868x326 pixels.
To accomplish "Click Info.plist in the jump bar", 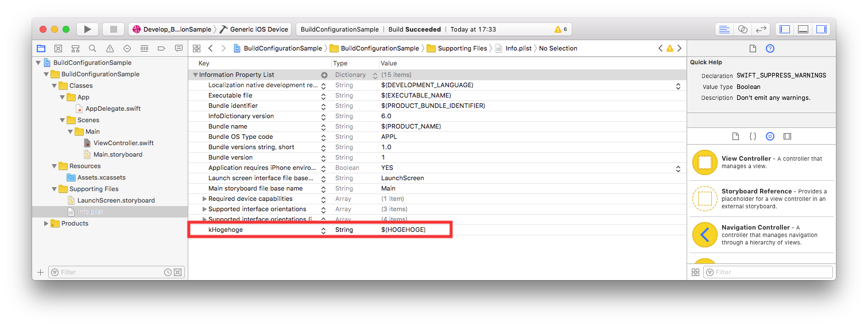I will pyautogui.click(x=513, y=48).
